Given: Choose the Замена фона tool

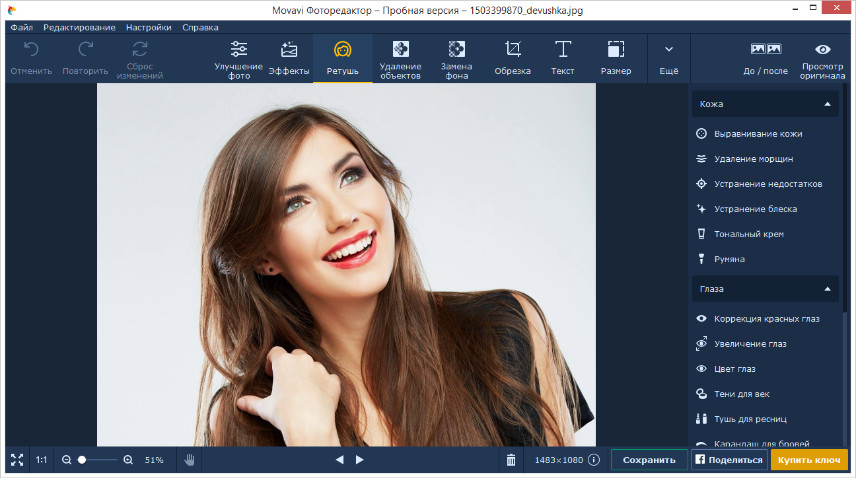Looking at the screenshot, I should click(x=456, y=59).
